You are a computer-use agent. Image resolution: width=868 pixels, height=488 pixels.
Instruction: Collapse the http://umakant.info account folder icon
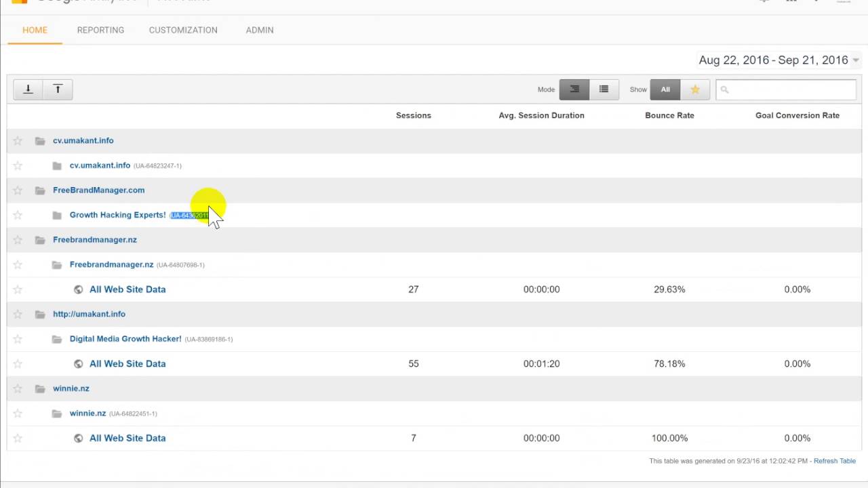pyautogui.click(x=40, y=314)
